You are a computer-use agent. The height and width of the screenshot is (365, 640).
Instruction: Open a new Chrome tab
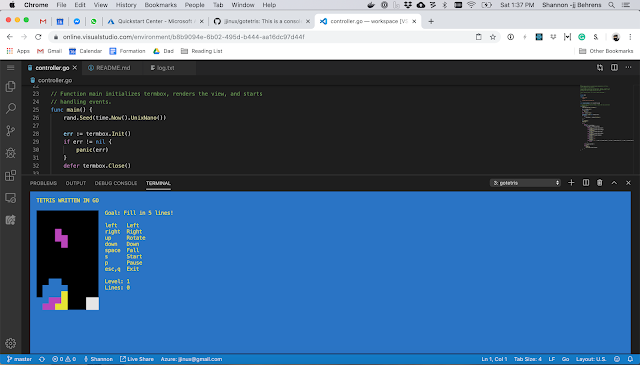pos(431,21)
